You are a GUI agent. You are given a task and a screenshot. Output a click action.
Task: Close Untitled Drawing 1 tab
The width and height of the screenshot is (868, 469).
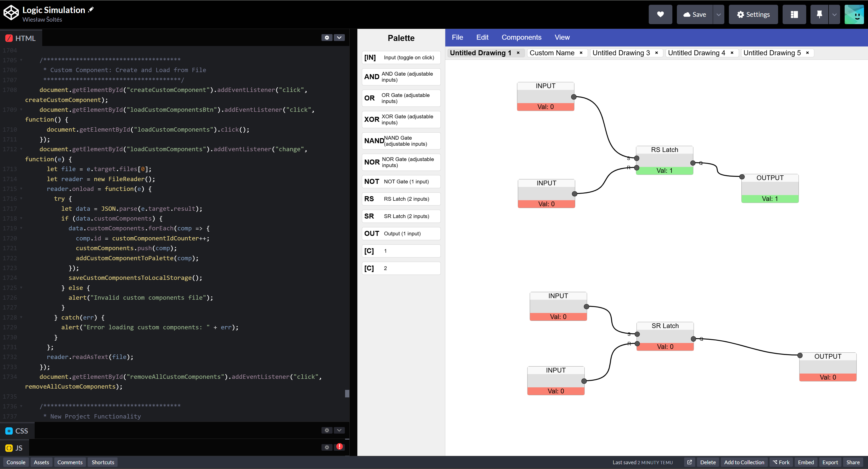pos(518,53)
